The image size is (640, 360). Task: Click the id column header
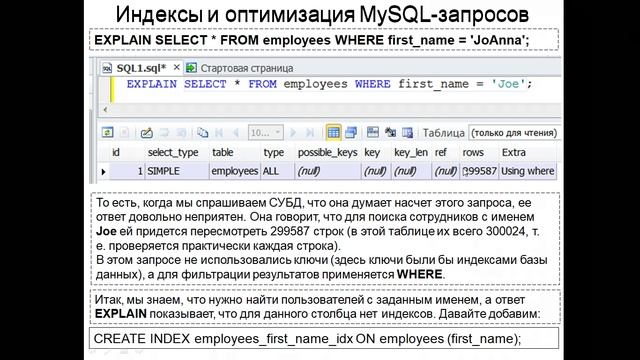pyautogui.click(x=116, y=152)
